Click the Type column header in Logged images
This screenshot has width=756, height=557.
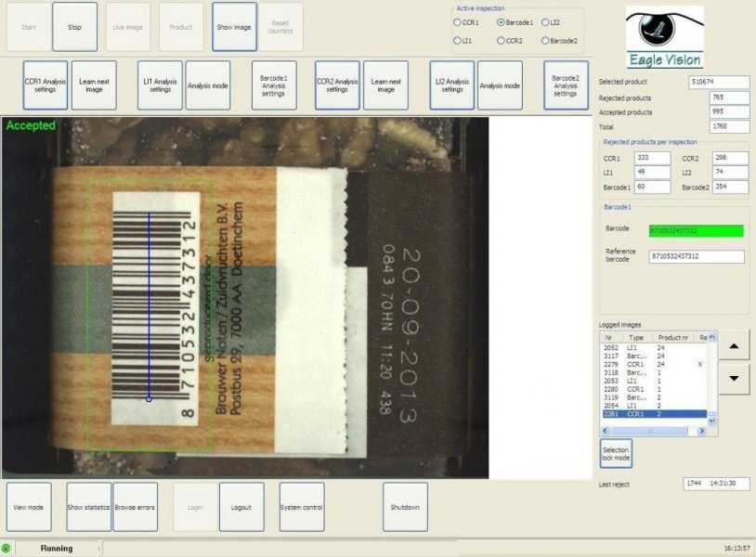tap(638, 337)
